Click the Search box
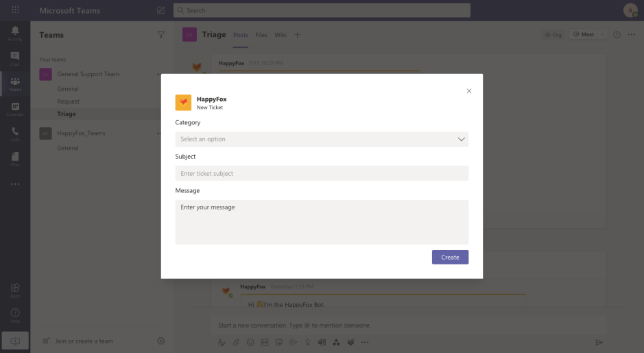The height and width of the screenshot is (353, 644). pos(322,10)
